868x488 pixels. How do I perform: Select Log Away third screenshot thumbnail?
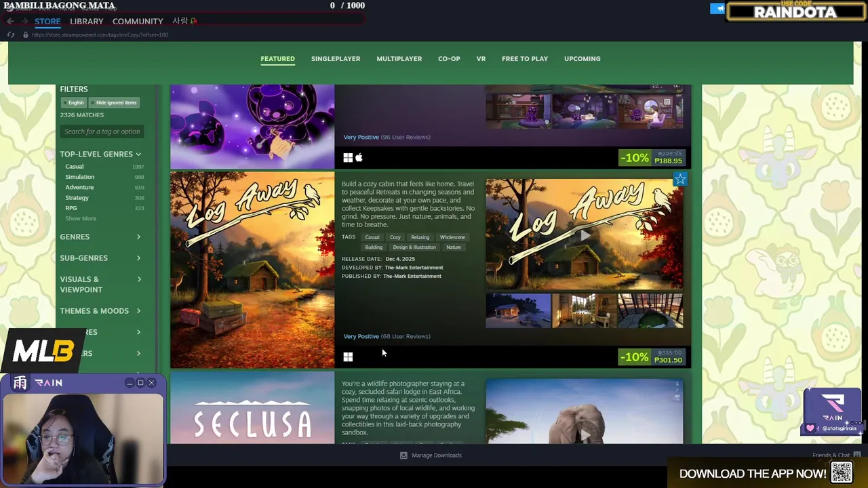(650, 310)
